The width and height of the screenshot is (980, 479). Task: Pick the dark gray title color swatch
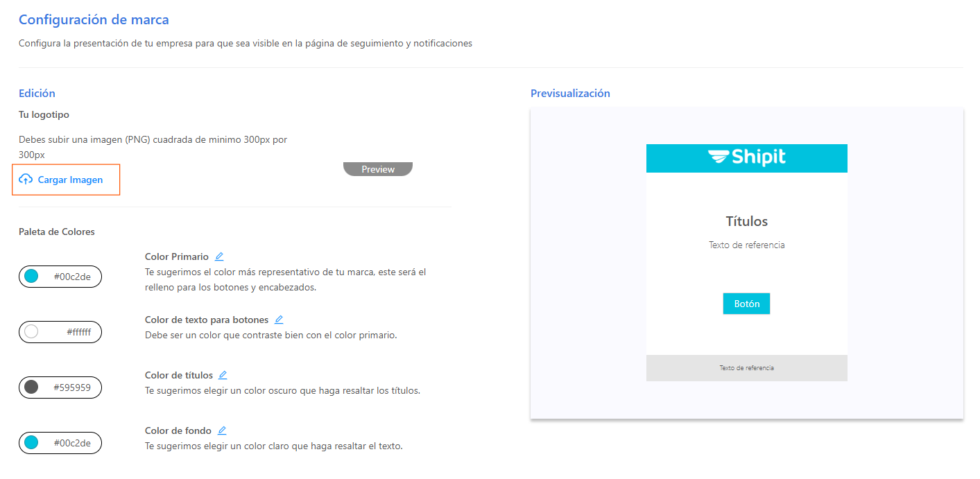pos(31,387)
